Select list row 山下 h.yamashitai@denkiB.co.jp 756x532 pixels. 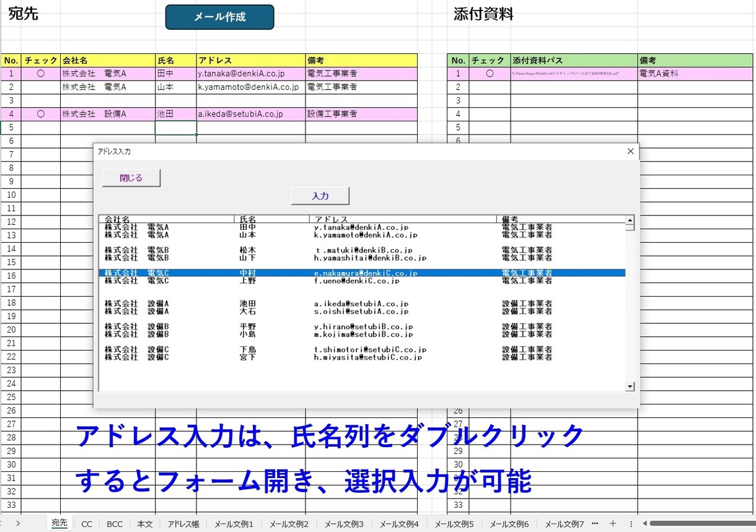362,258
